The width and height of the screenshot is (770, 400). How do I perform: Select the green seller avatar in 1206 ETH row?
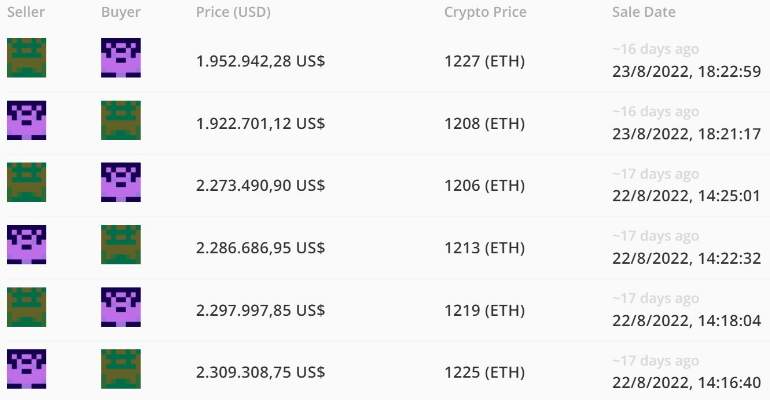click(x=27, y=182)
